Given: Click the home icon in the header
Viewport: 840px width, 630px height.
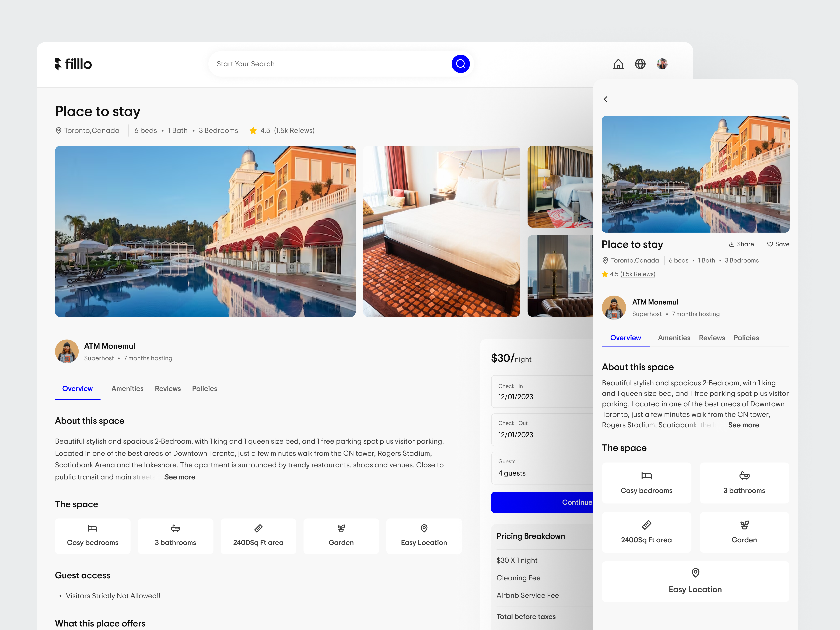Looking at the screenshot, I should [618, 64].
